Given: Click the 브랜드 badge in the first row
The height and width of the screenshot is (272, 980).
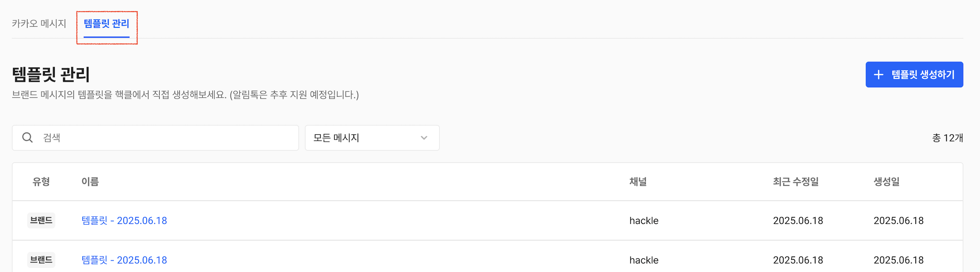Looking at the screenshot, I should pos(41,221).
